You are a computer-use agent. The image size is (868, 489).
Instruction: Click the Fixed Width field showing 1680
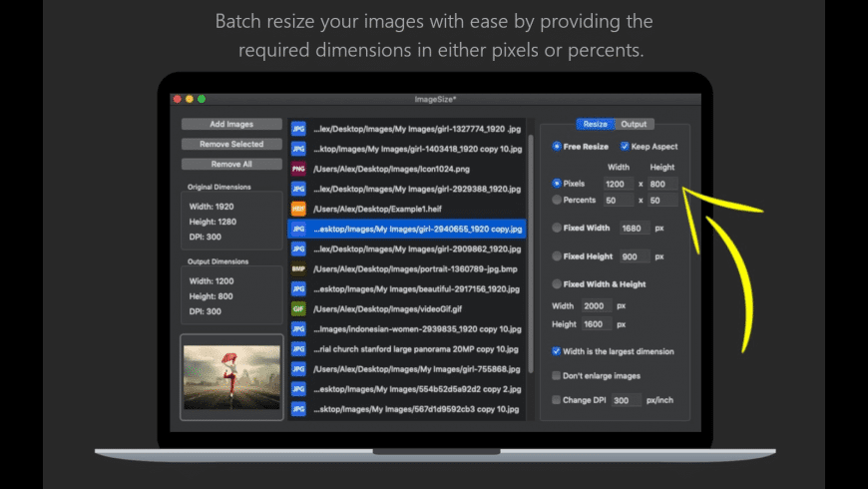point(635,229)
